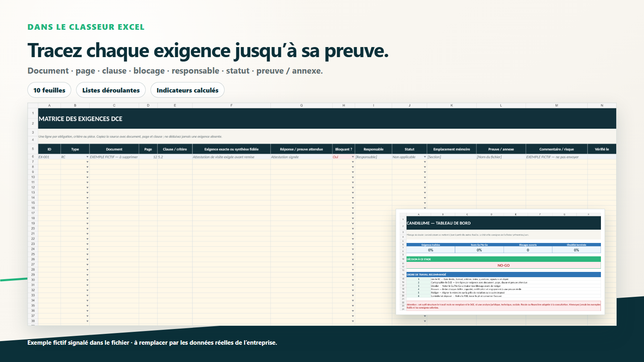Image resolution: width=644 pixels, height=362 pixels.
Task: Open the Statut dropdown beside Non applicable
Action: (x=425, y=157)
